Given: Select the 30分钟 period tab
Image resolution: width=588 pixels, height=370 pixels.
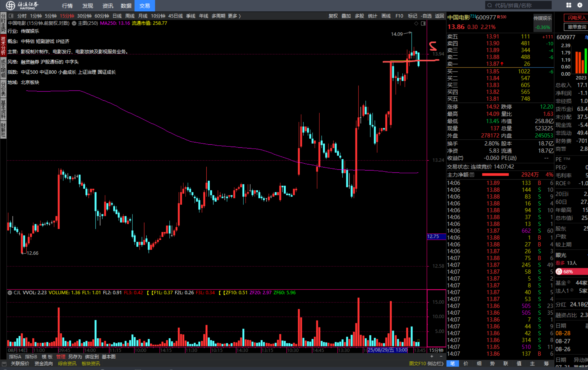Looking at the screenshot, I should point(84,16).
